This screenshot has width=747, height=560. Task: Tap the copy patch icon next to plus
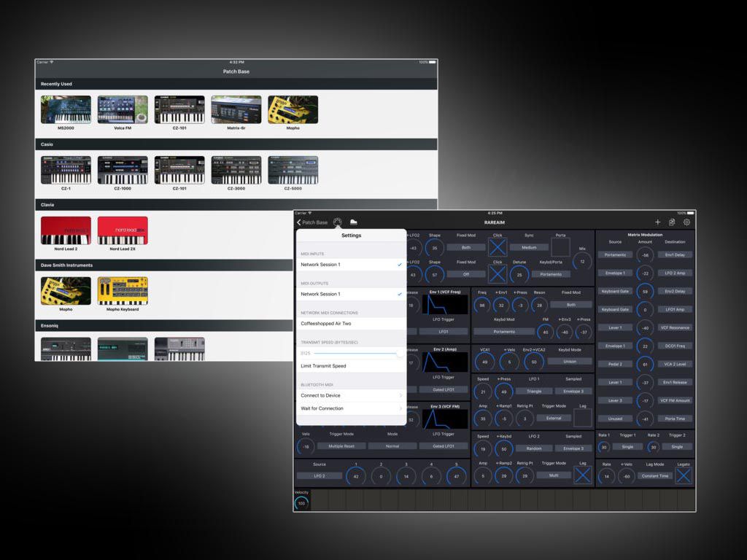point(672,222)
